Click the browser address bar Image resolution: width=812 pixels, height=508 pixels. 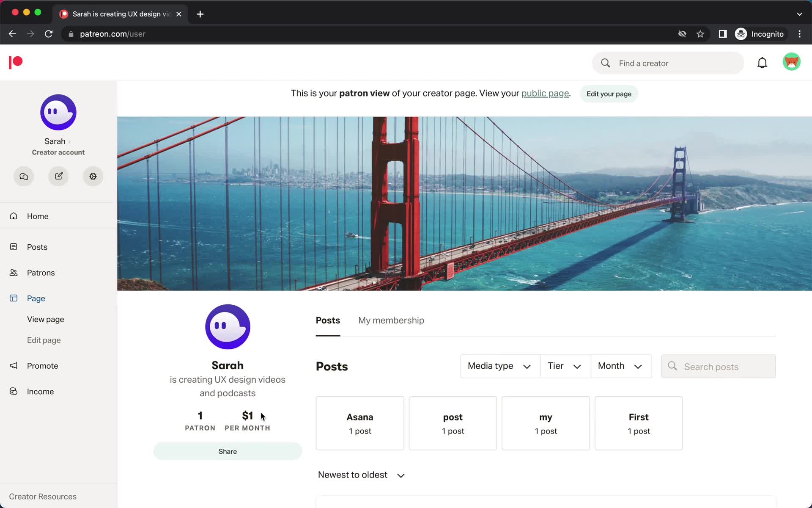click(x=372, y=34)
